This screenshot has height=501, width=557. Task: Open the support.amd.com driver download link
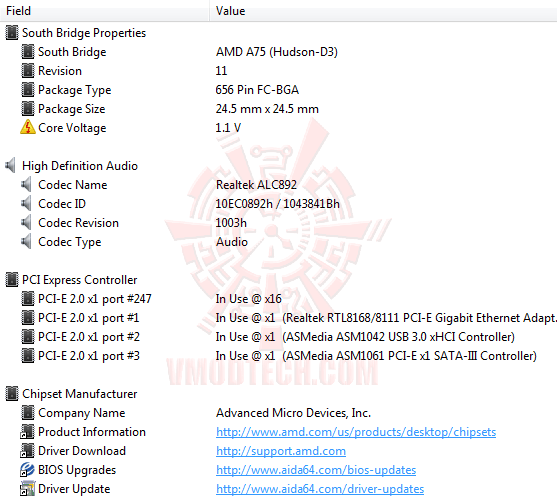[281, 451]
